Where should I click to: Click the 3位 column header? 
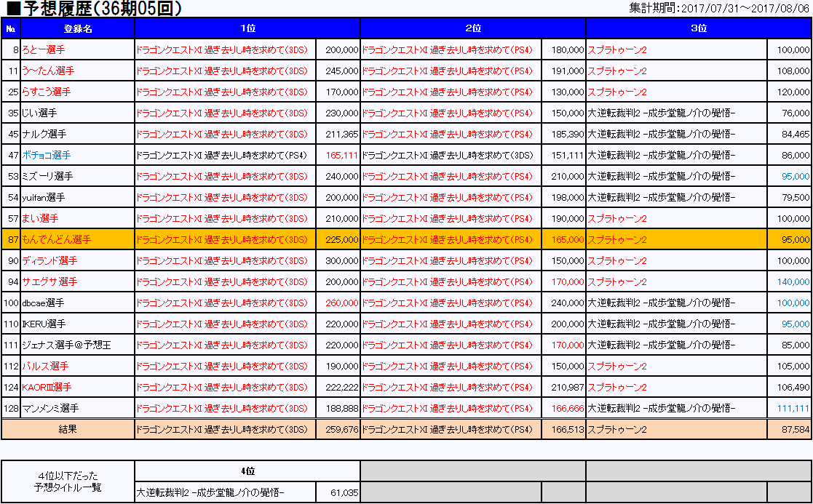pyautogui.click(x=699, y=28)
